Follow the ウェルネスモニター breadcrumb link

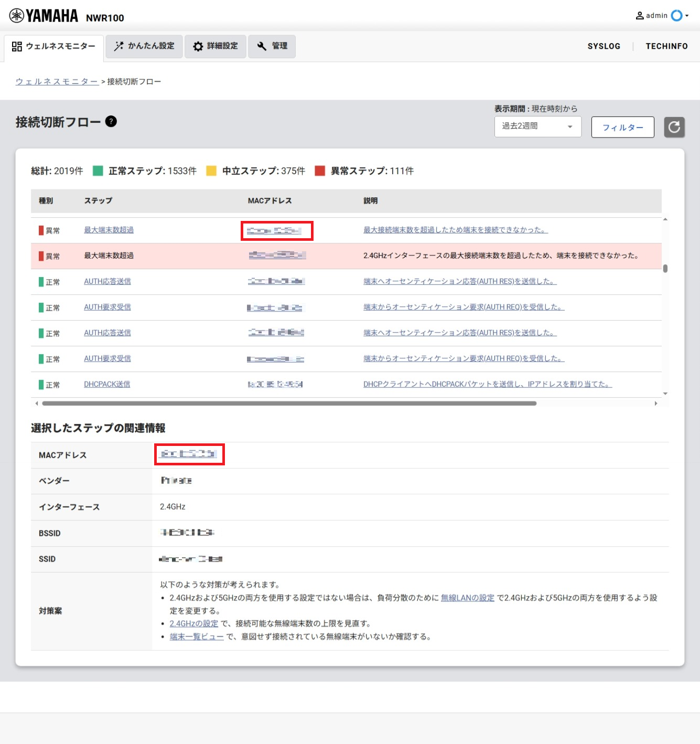point(56,81)
